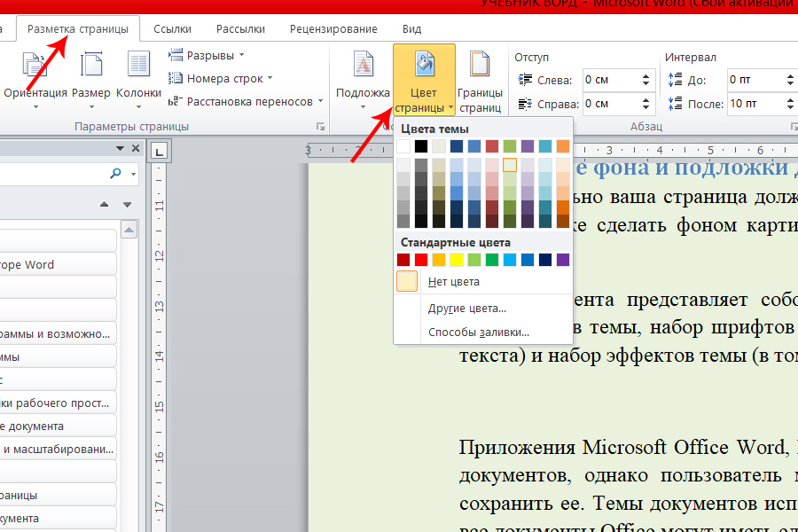Switch to the Ссылки tab

coord(172,29)
